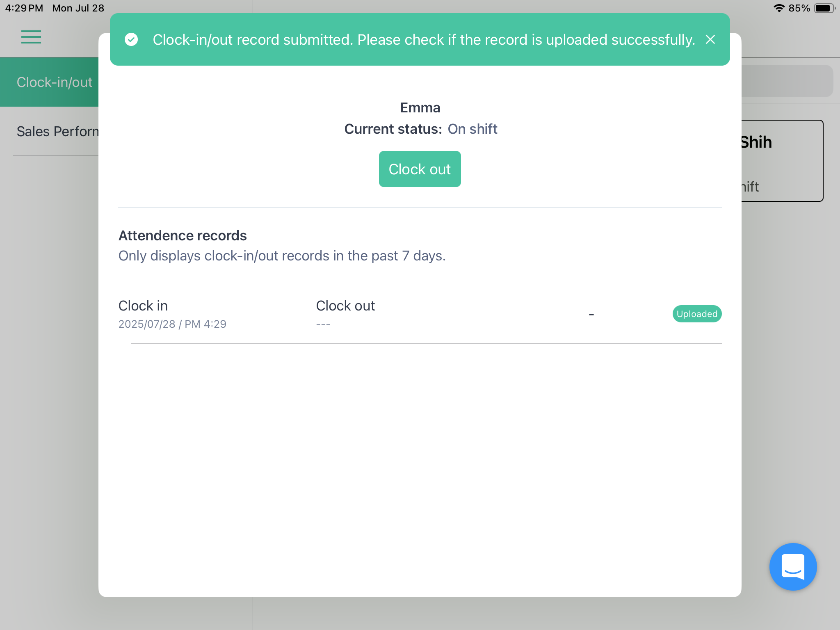Image resolution: width=840 pixels, height=630 pixels.
Task: Tap the Clock out button
Action: (x=420, y=169)
